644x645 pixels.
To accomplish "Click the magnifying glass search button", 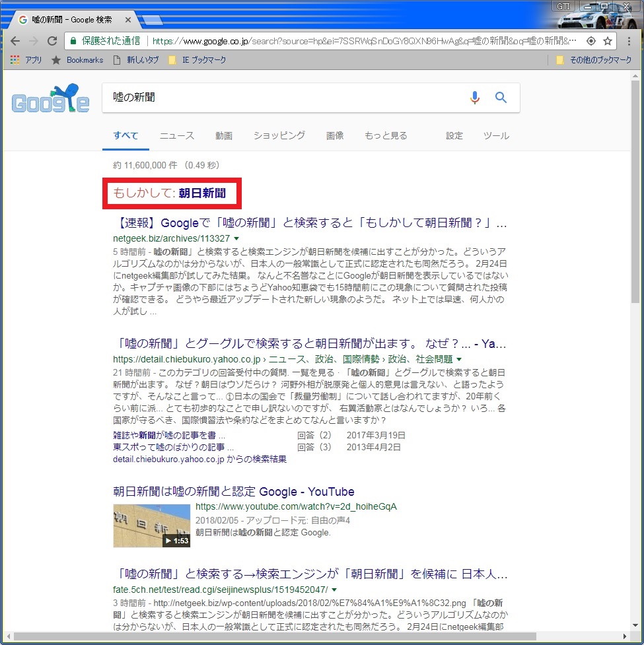I will tap(501, 98).
